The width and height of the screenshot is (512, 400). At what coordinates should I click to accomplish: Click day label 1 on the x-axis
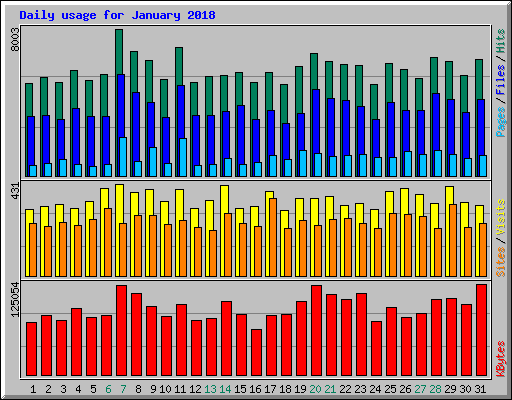pos(33,389)
